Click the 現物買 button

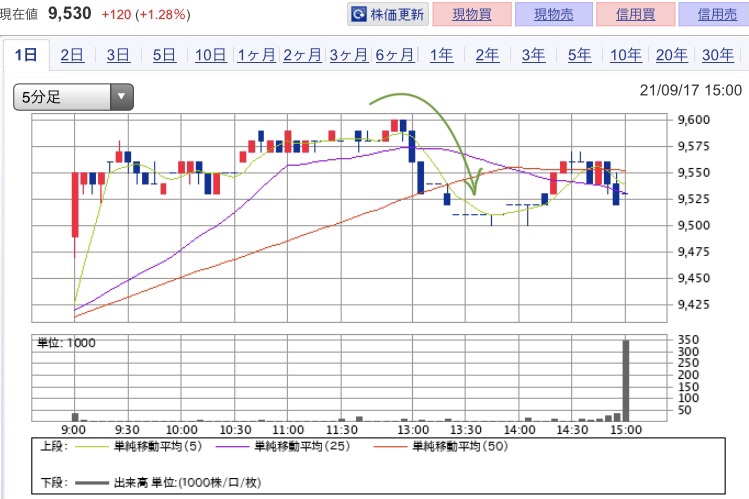(472, 14)
